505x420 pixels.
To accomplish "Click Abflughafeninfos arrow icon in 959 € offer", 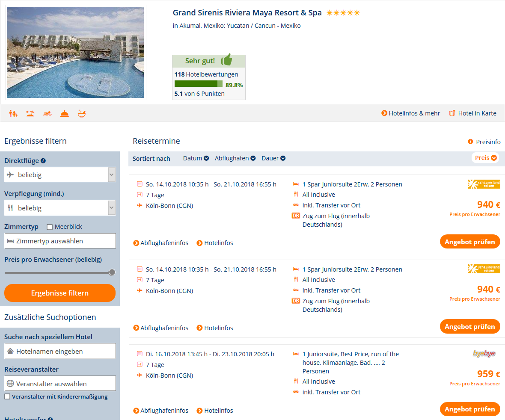I will tap(136, 411).
